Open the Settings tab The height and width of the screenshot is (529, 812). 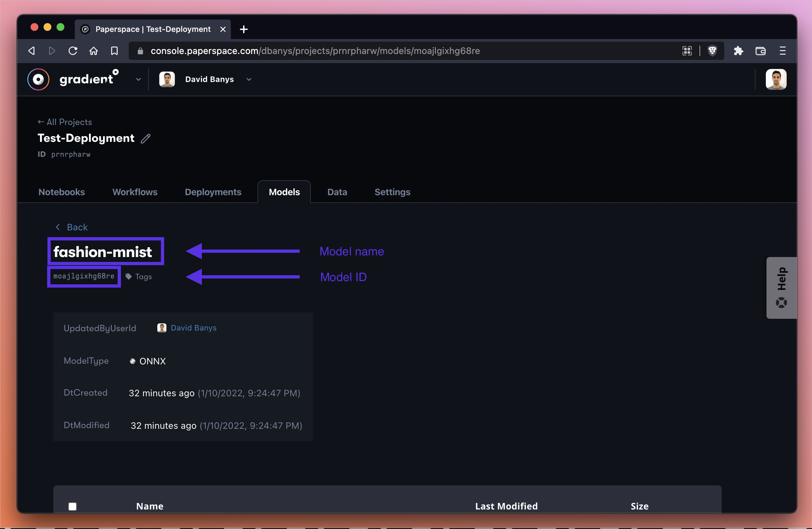pos(392,192)
